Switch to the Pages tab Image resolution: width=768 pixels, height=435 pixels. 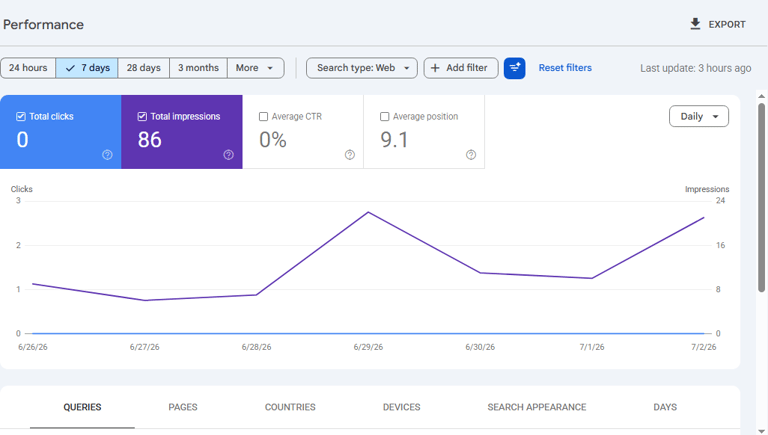pos(183,407)
